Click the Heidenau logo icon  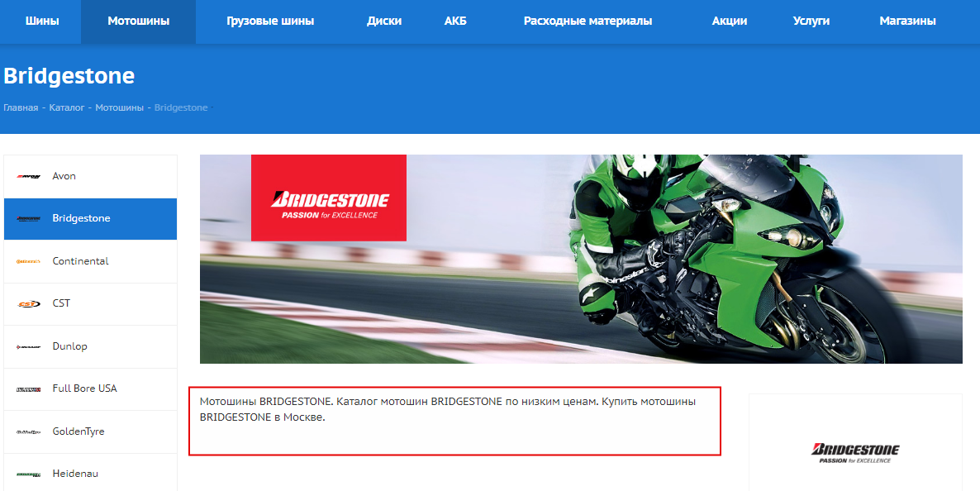[x=28, y=474]
